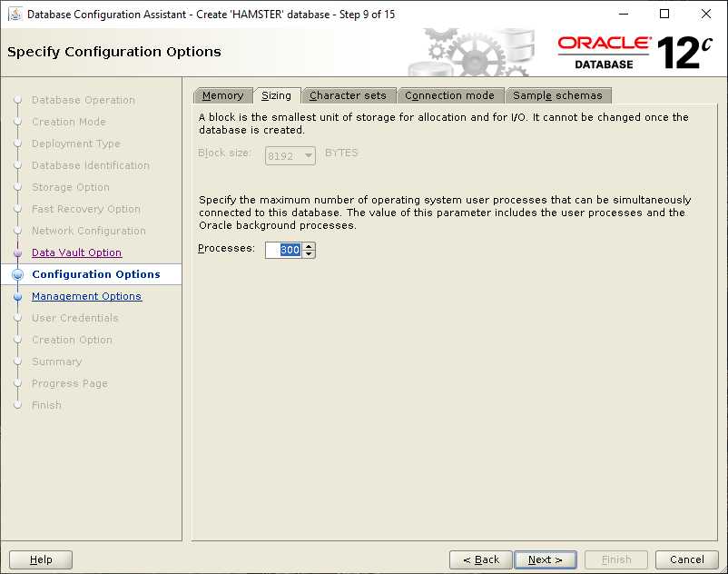
Task: Open the Character sets tab
Action: [x=349, y=95]
